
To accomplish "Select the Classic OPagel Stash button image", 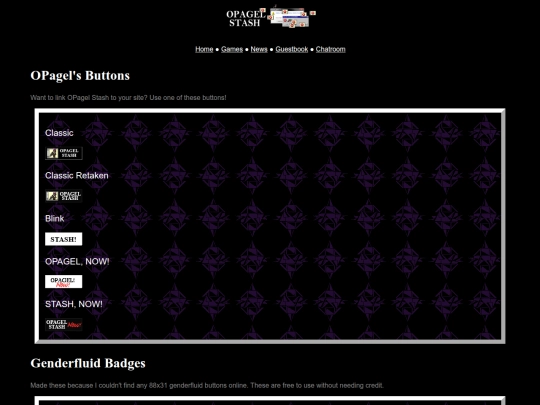I will (64, 153).
